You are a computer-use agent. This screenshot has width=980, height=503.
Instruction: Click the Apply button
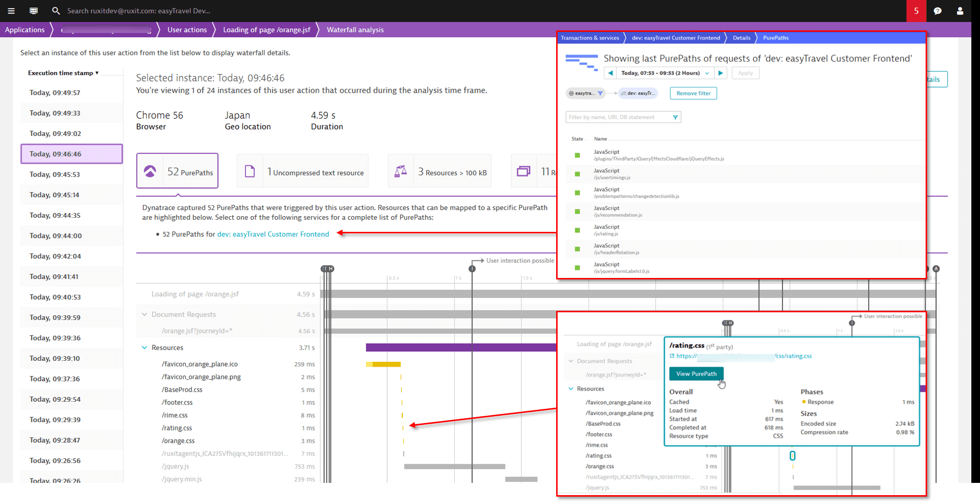745,73
